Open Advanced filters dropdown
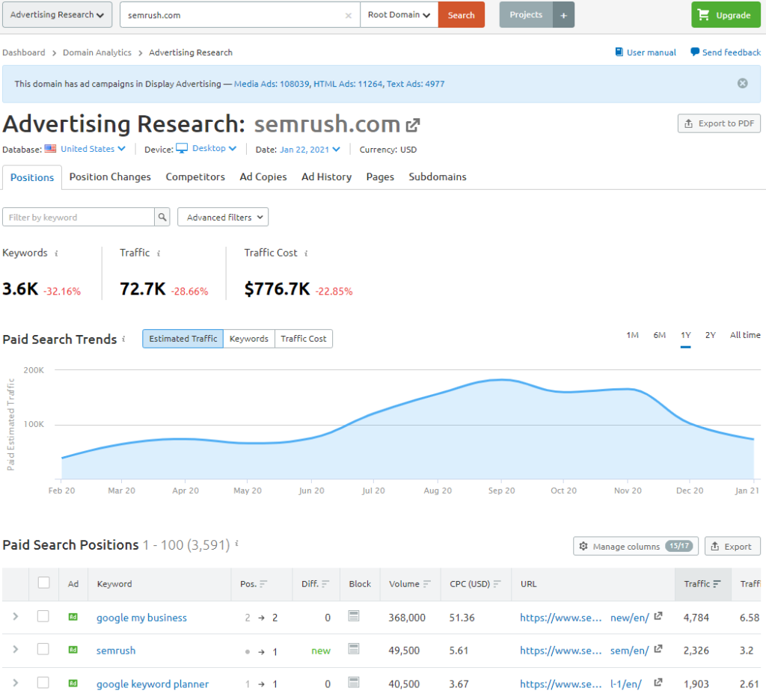 (223, 217)
